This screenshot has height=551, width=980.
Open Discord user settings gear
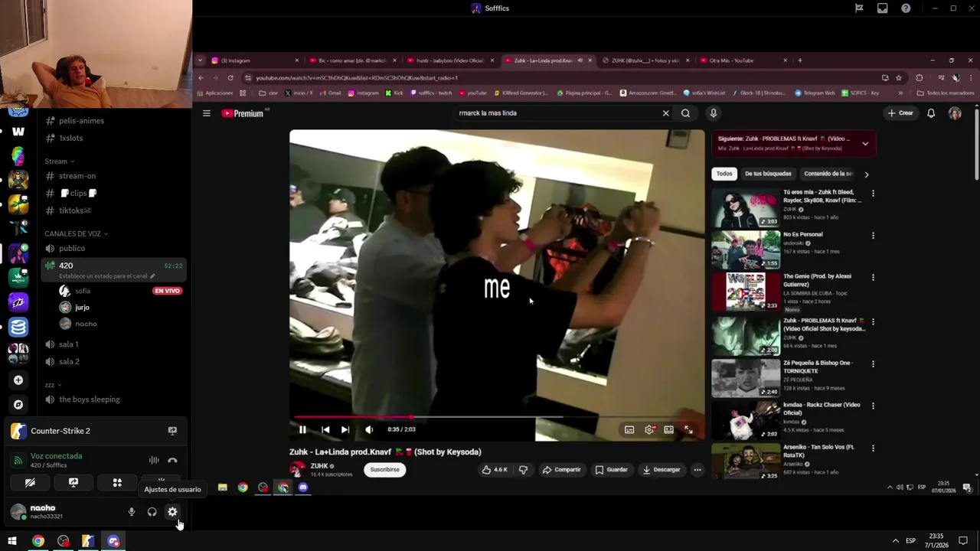(172, 512)
